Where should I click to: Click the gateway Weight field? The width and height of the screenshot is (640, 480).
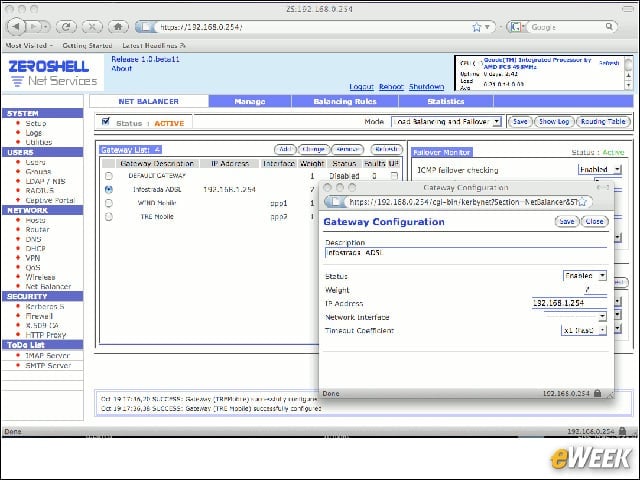point(595,289)
